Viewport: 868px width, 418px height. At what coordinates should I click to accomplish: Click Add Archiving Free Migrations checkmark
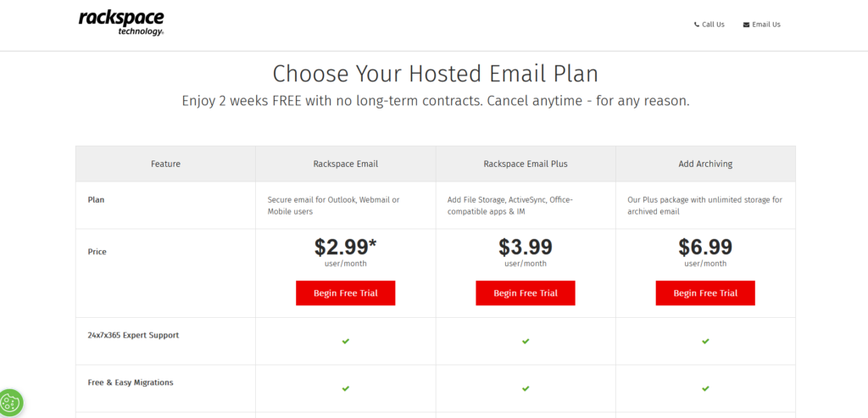click(x=705, y=388)
